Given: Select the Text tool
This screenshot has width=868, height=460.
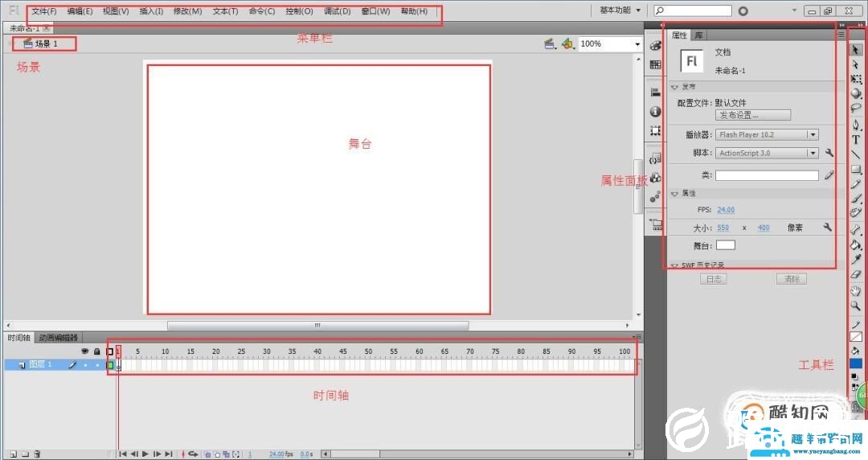Looking at the screenshot, I should point(856,140).
